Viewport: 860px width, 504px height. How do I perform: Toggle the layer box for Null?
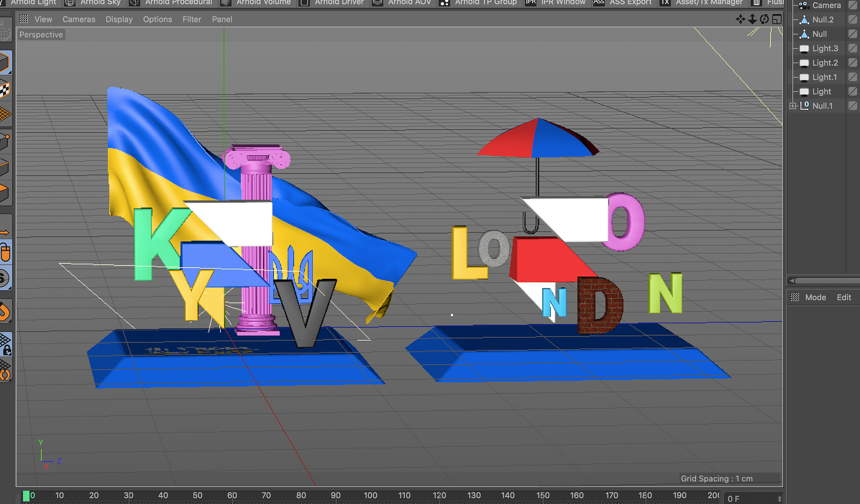(x=853, y=34)
